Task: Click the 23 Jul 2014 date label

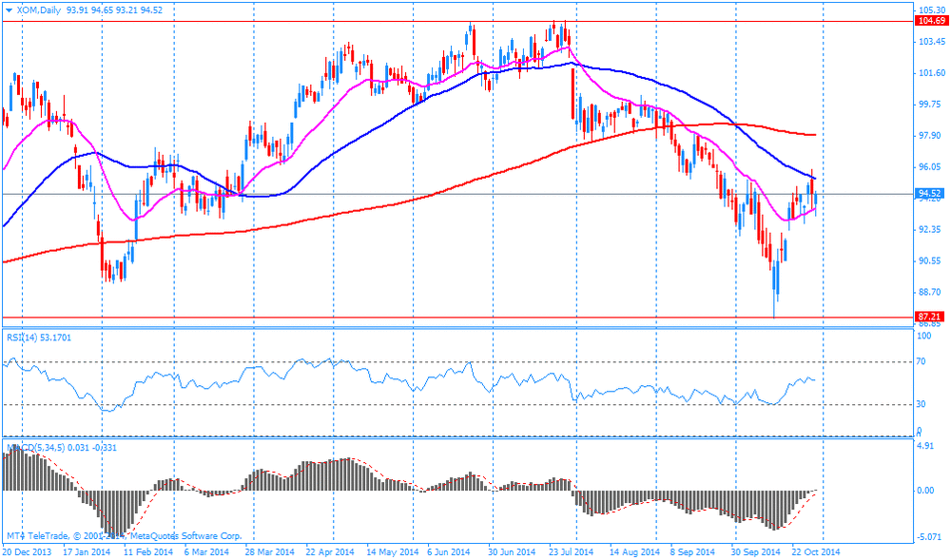Action: click(x=572, y=552)
